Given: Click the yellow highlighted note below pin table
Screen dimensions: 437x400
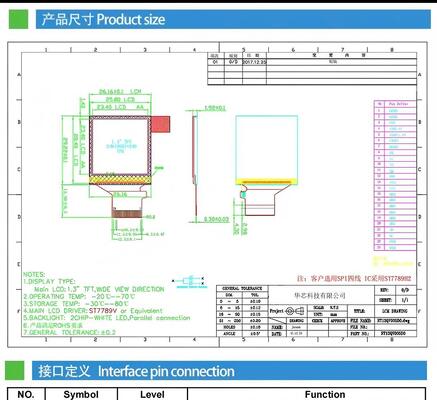Looking at the screenshot, I should click(393, 262).
